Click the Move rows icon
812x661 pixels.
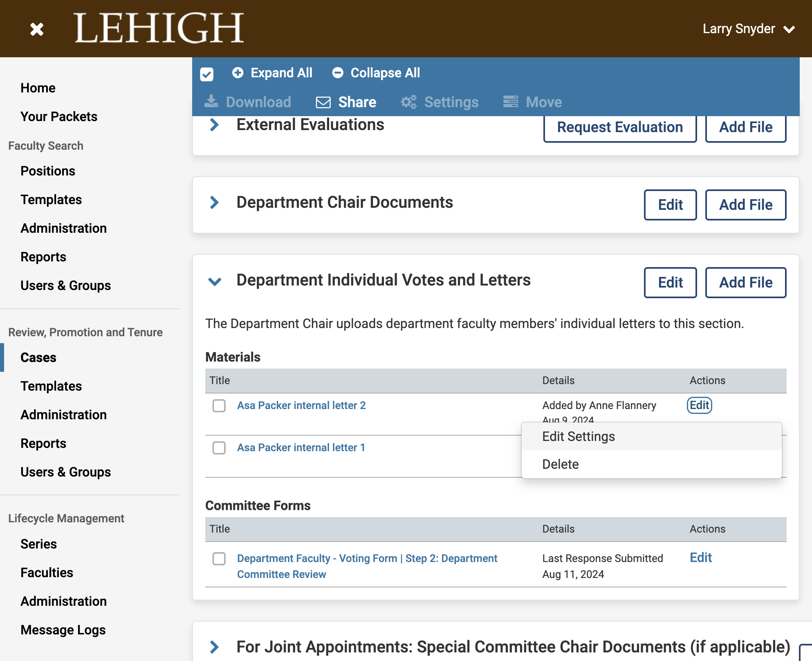(x=510, y=101)
